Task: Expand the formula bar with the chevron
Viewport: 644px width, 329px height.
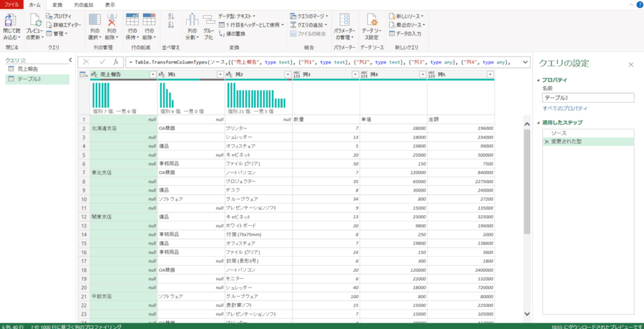Action: (x=525, y=62)
